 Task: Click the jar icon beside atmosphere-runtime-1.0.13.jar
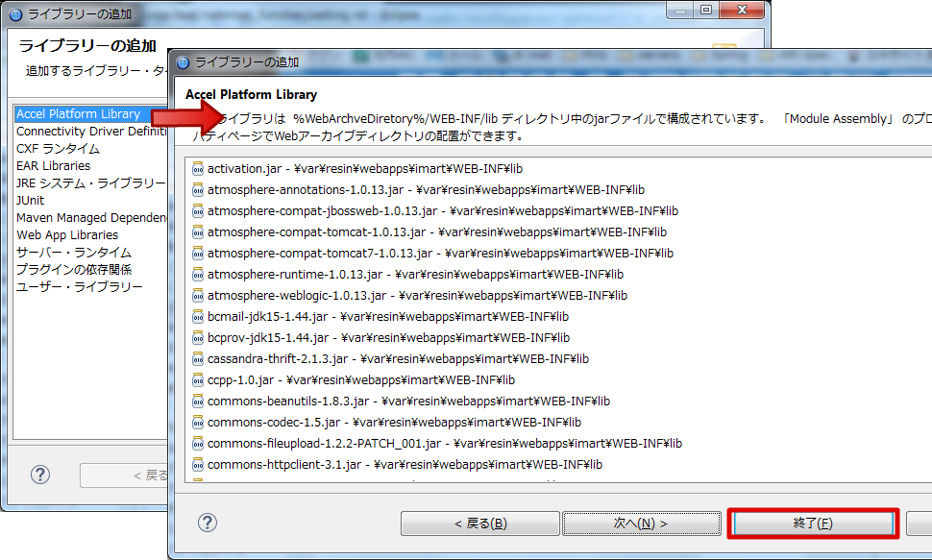pyautogui.click(x=198, y=275)
